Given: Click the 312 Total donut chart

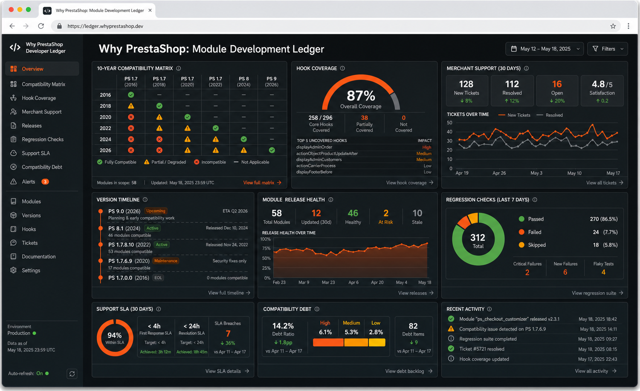Looking at the screenshot, I should coord(478,239).
